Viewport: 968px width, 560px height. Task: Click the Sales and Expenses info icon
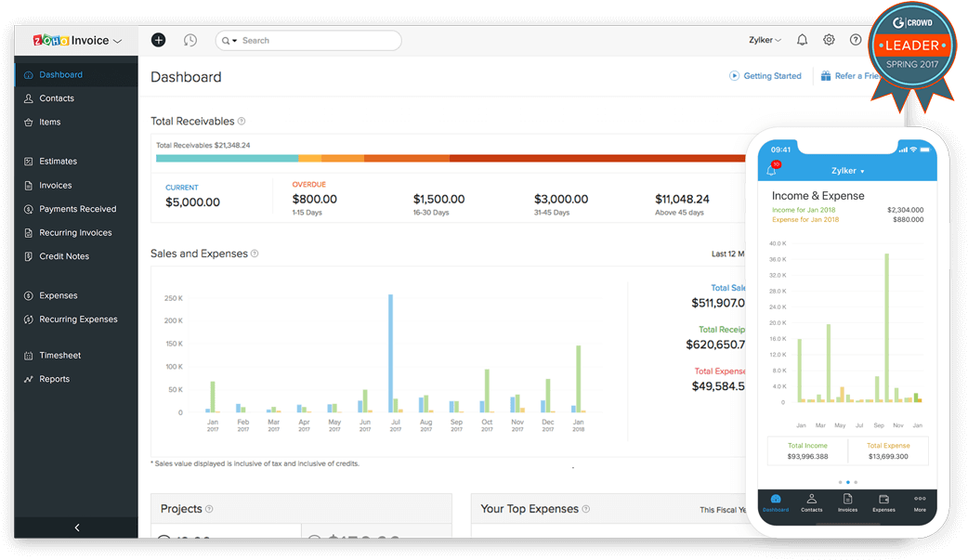(255, 254)
